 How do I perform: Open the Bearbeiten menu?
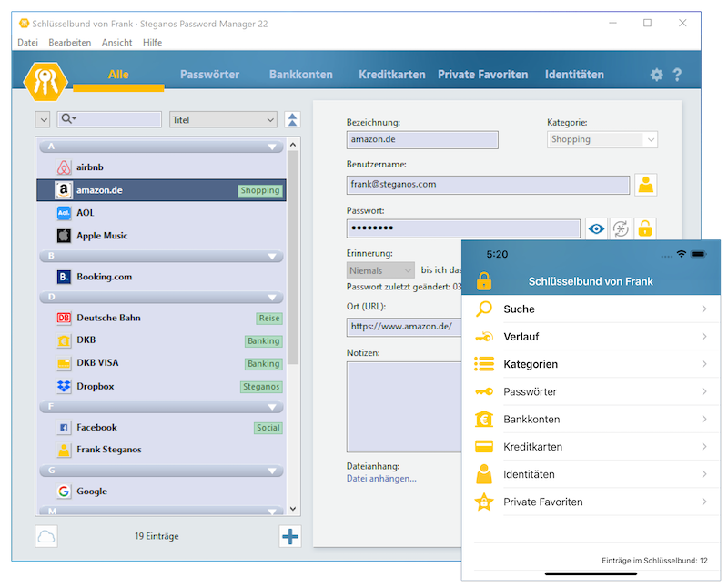(x=70, y=42)
